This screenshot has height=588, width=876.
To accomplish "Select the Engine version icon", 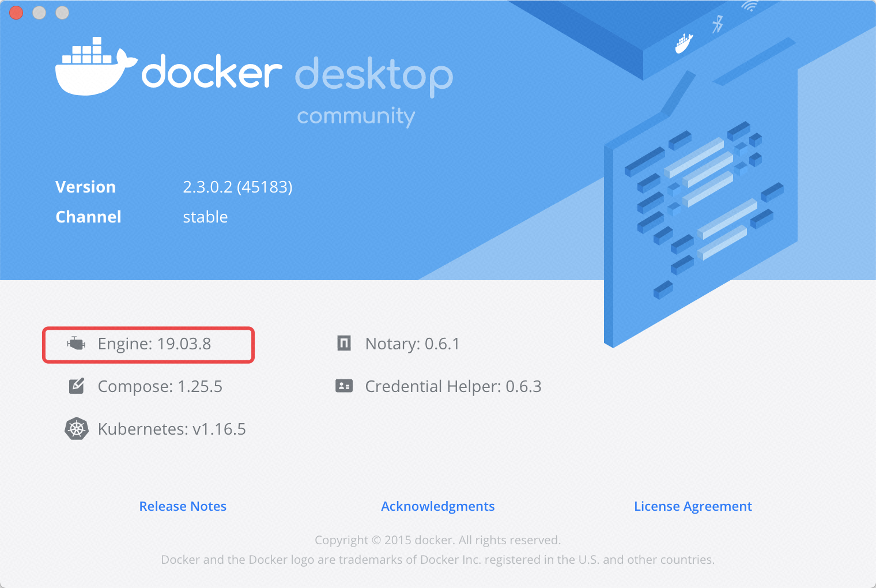I will coord(75,343).
